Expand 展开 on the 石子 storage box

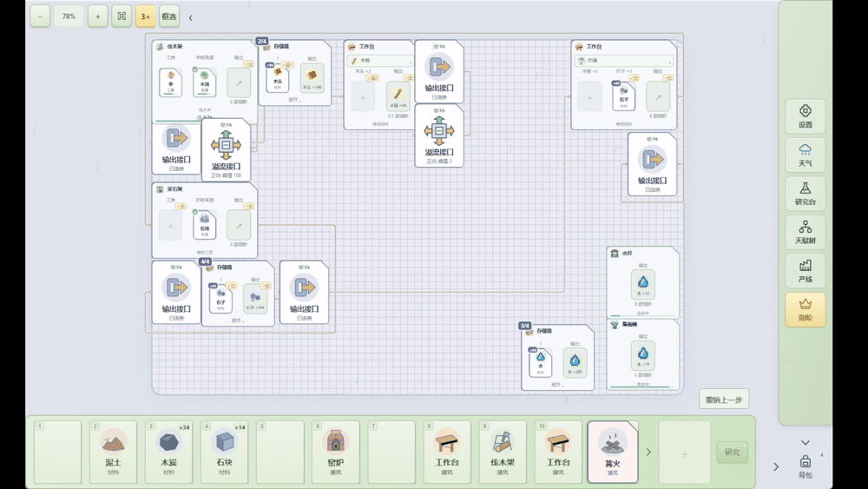point(238,320)
